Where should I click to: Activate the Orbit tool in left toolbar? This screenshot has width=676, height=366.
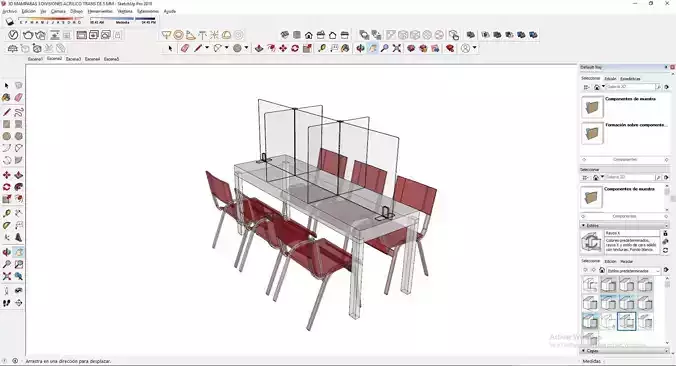click(6, 252)
